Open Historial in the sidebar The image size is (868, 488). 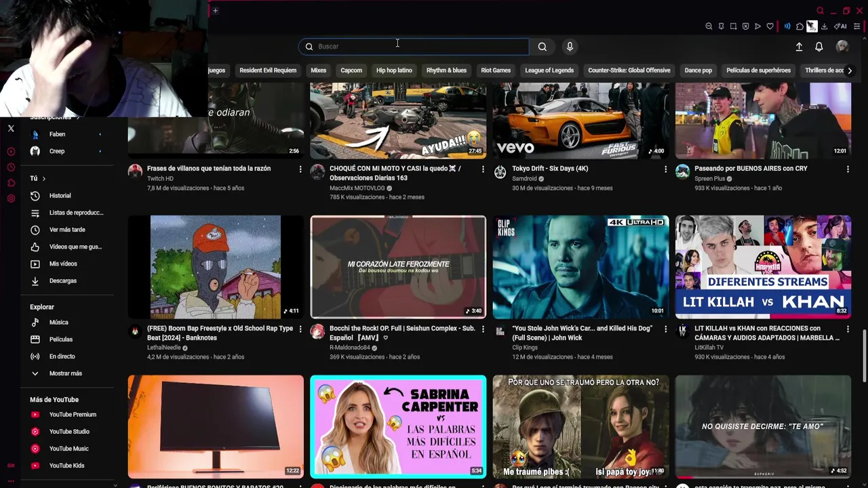point(68,196)
